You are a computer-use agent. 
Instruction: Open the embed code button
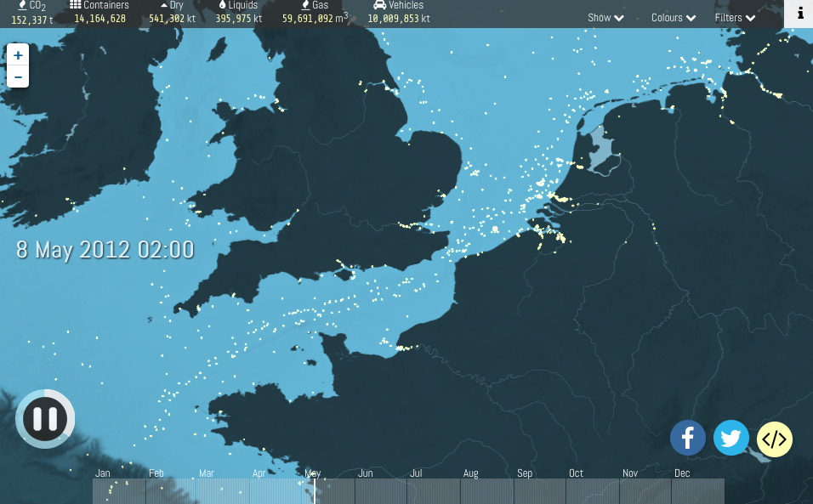(x=774, y=439)
